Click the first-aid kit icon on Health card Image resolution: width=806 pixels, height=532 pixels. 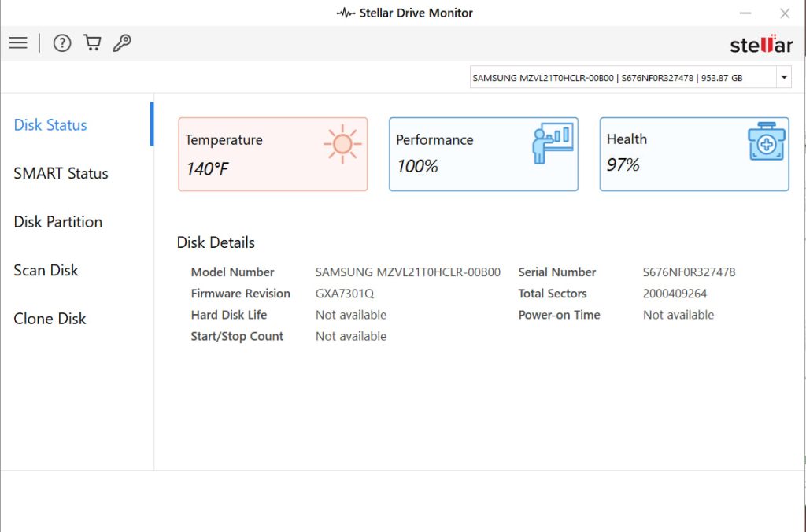[x=767, y=142]
